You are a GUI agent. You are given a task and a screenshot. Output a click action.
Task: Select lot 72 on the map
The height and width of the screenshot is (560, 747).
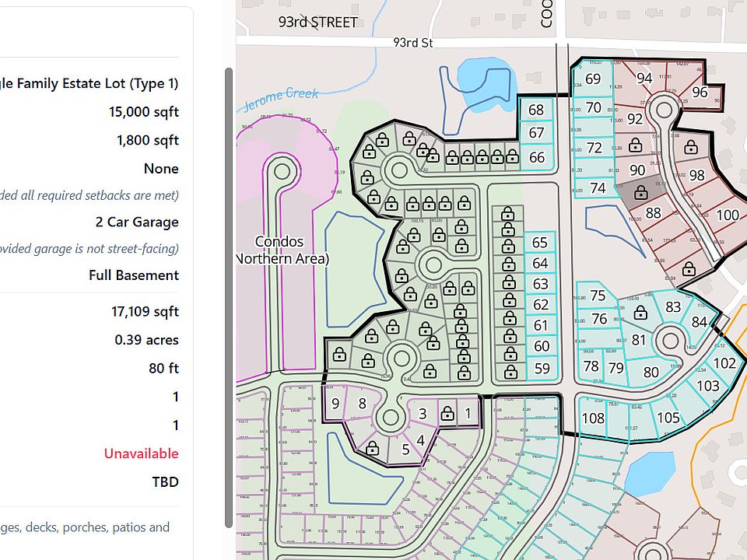pyautogui.click(x=594, y=148)
